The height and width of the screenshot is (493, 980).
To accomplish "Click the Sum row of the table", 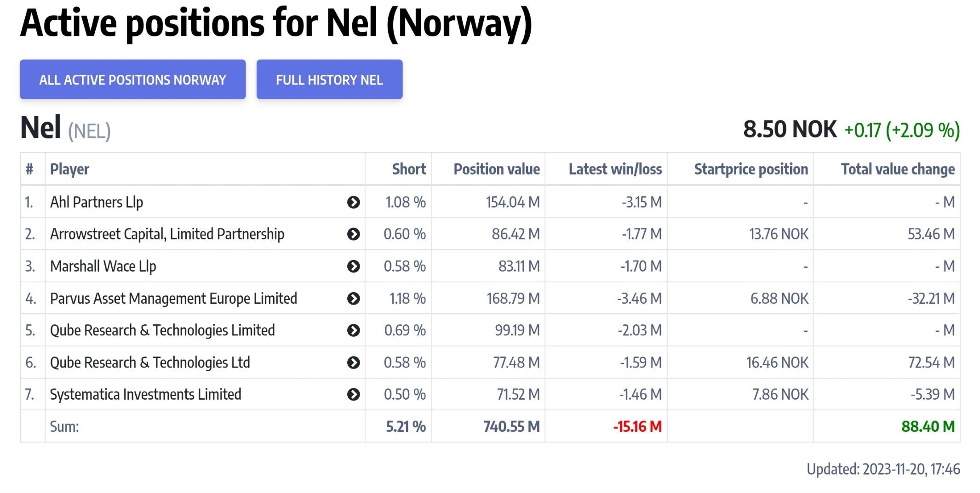I will [64, 426].
